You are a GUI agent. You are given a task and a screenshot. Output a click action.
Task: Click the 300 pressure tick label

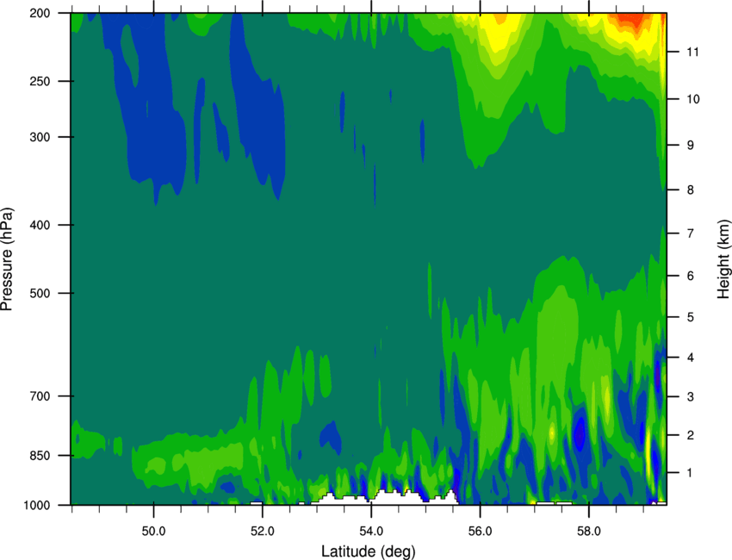tap(40, 137)
